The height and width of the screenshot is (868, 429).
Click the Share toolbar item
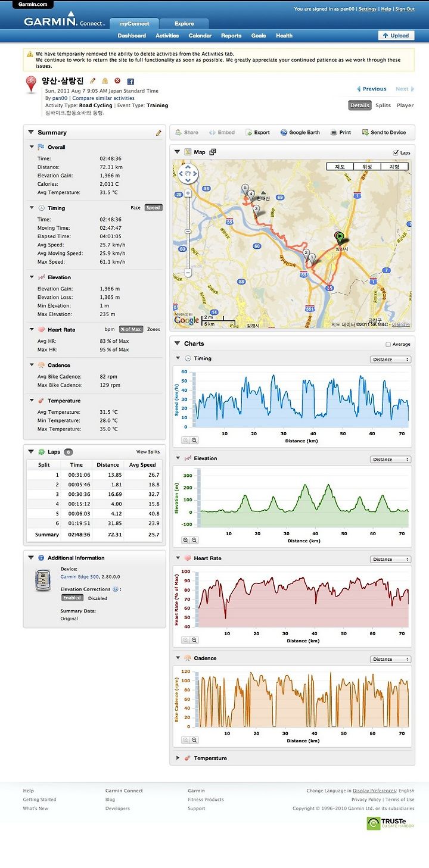tap(186, 133)
